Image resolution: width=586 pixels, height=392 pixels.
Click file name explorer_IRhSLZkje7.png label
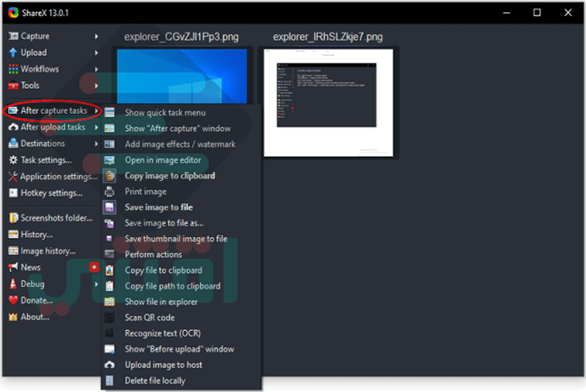coord(327,37)
